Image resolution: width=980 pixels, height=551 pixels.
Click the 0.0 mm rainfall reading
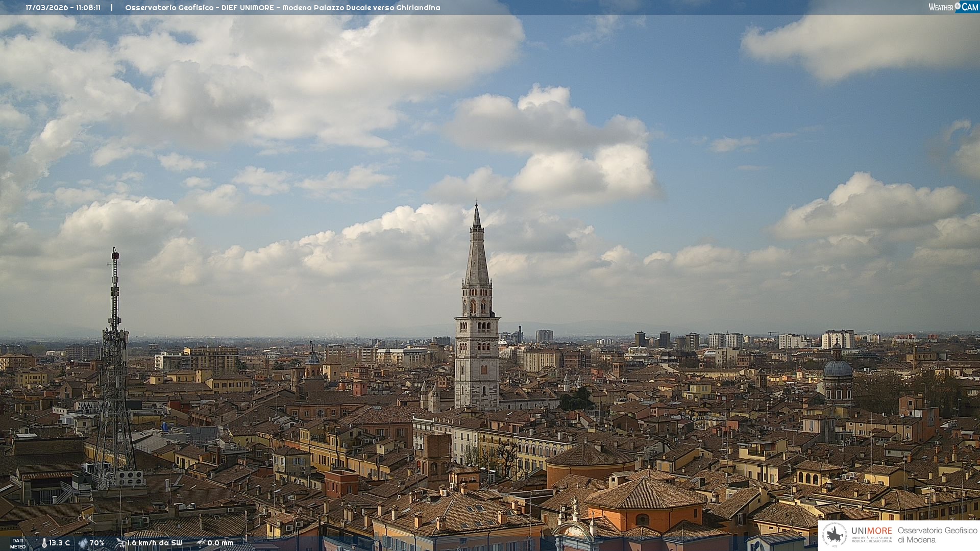(220, 543)
